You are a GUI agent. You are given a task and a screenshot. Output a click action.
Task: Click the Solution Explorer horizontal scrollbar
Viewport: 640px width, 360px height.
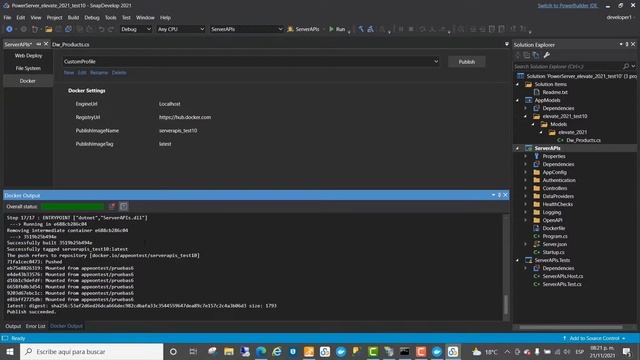[571, 327]
